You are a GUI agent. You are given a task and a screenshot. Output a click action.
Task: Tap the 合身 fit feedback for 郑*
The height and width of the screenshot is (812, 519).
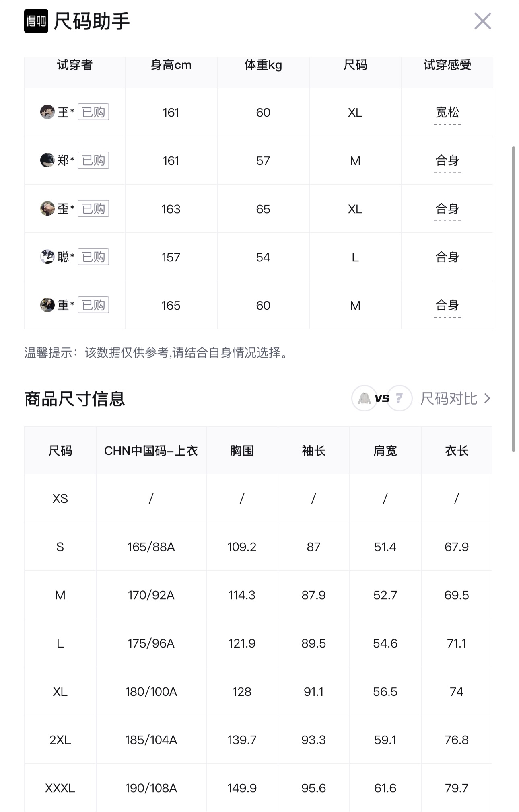pyautogui.click(x=447, y=161)
